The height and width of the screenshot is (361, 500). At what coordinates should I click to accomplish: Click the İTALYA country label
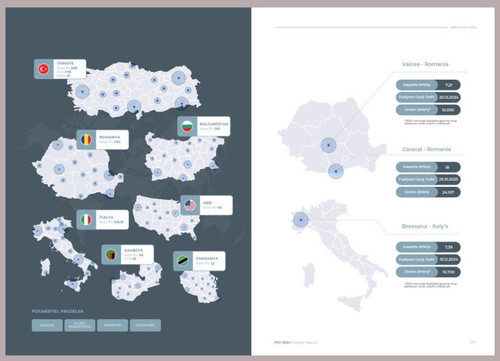click(x=106, y=217)
